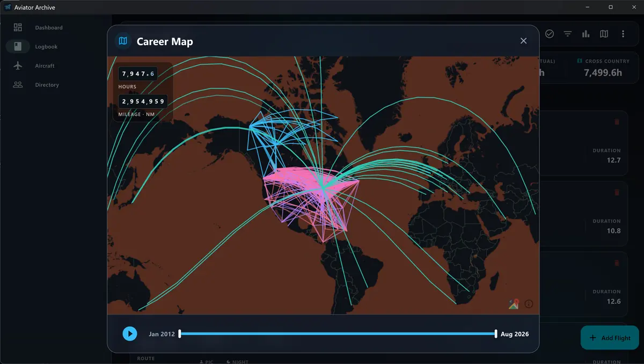Click the Directory people icon

point(18,85)
